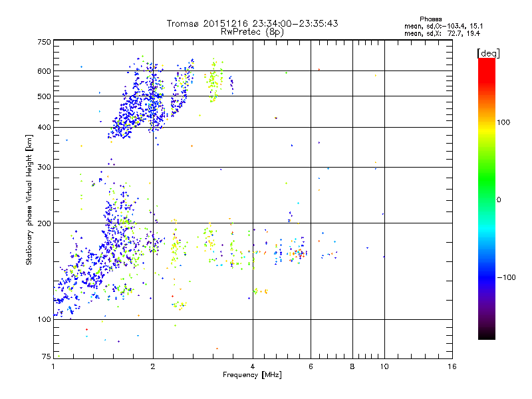Viewport: 532px width, 399px height.
Task: Click y-axis tick label "75"
Action: point(47,356)
